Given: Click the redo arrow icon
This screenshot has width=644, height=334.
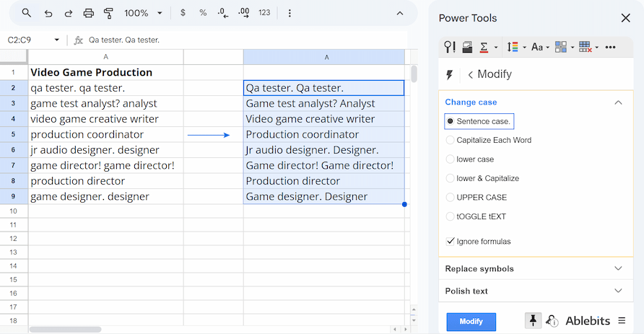Looking at the screenshot, I should (x=68, y=13).
